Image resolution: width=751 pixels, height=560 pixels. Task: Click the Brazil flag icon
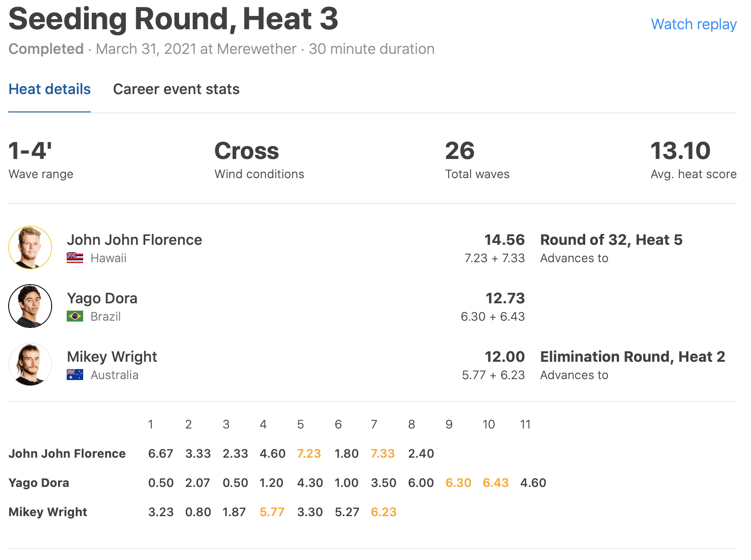(x=75, y=317)
